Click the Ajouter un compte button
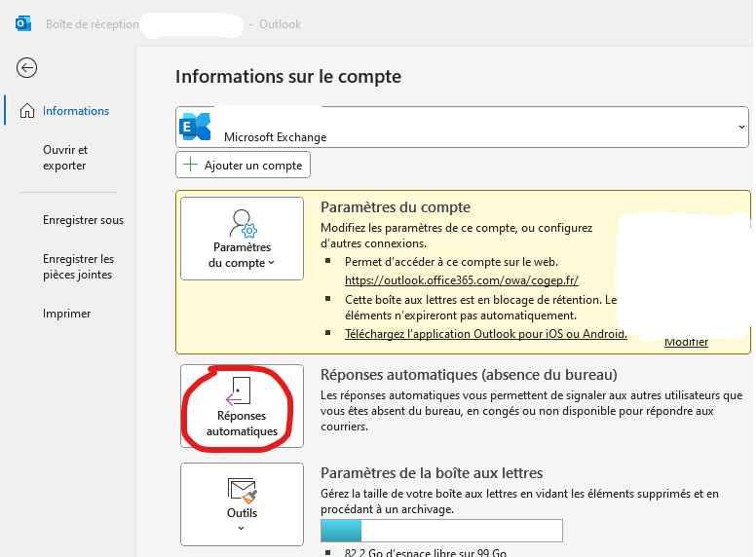756x557 pixels. 243,165
